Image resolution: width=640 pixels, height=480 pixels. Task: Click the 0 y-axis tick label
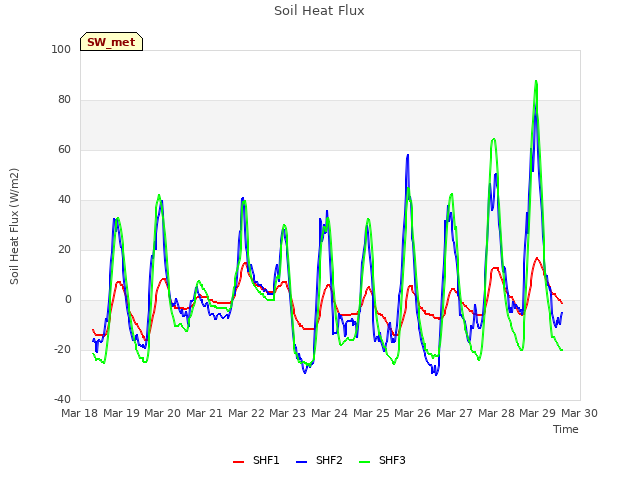(x=68, y=300)
